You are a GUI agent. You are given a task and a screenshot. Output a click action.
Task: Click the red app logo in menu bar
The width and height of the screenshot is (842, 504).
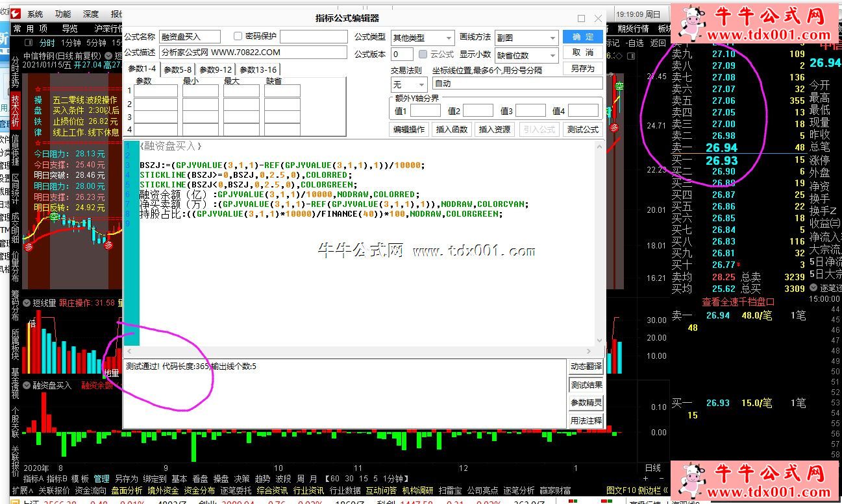coord(16,14)
